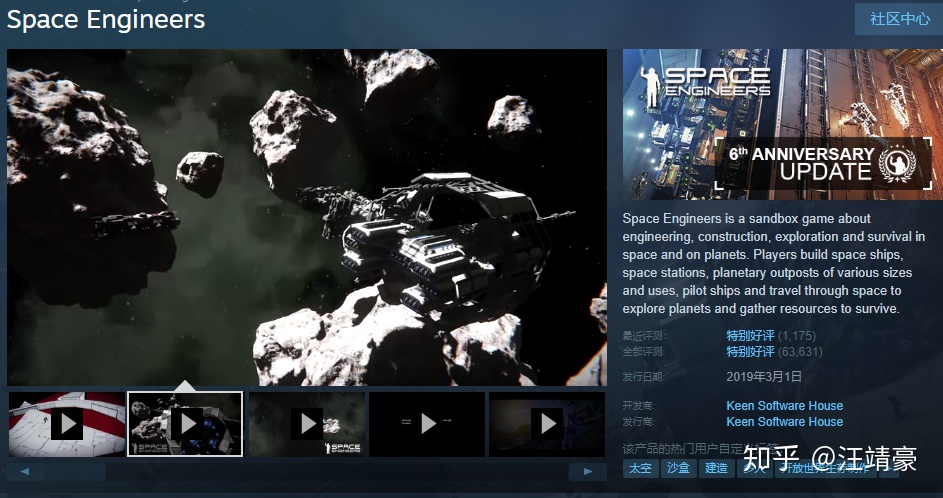This screenshot has height=498, width=943.
Task: Select the 开放世界生存制作 tag
Action: tap(825, 469)
